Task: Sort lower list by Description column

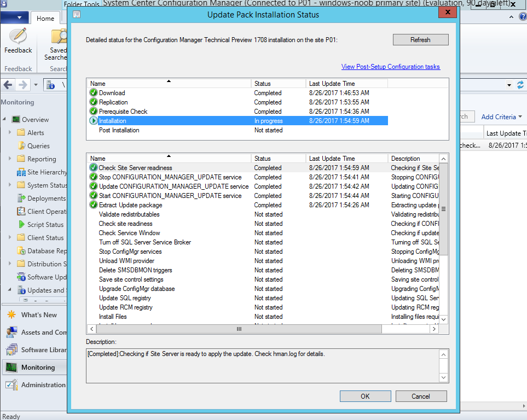Action: pos(413,158)
